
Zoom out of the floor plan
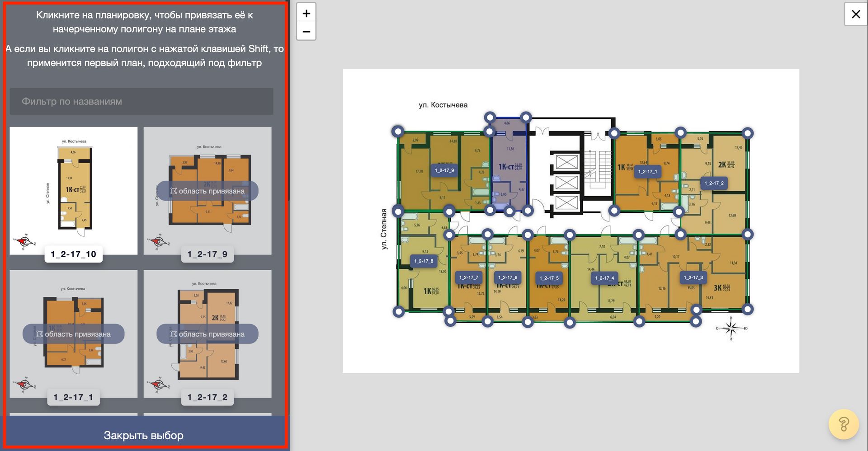click(306, 31)
